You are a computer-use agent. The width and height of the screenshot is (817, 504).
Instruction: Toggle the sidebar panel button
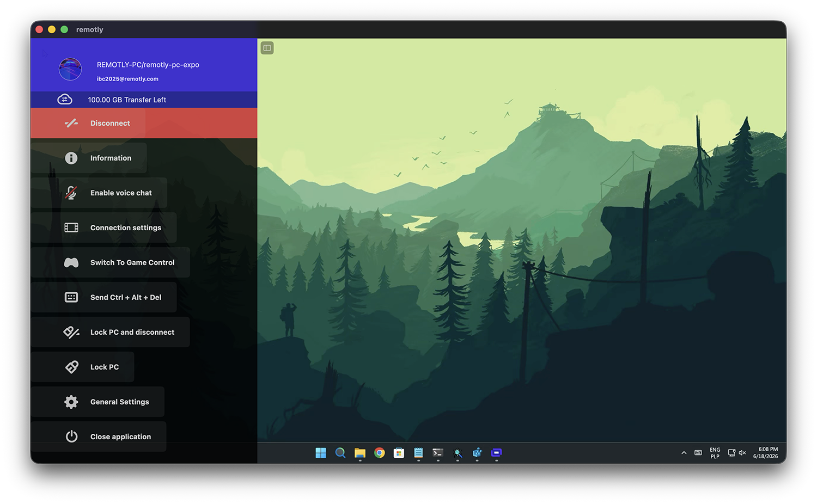pyautogui.click(x=267, y=48)
